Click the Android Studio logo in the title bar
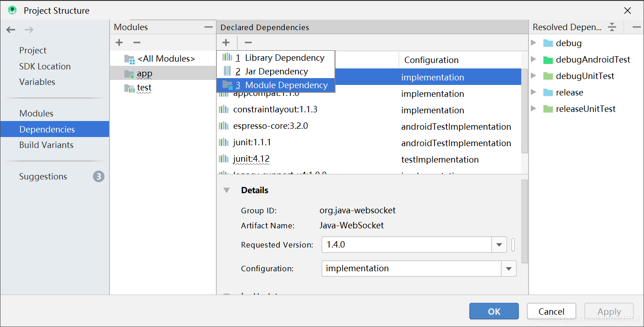 (11, 10)
